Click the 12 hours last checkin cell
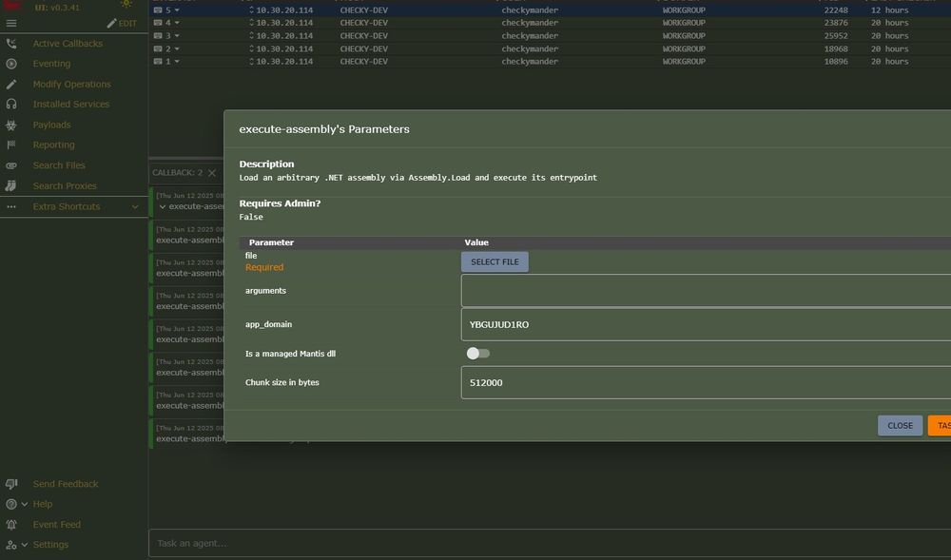The height and width of the screenshot is (560, 951). [890, 10]
